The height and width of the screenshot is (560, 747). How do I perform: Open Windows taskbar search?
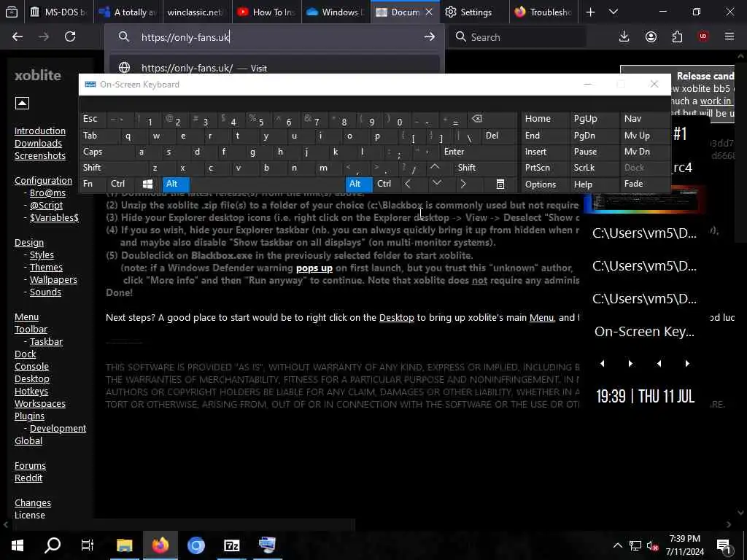click(x=53, y=545)
